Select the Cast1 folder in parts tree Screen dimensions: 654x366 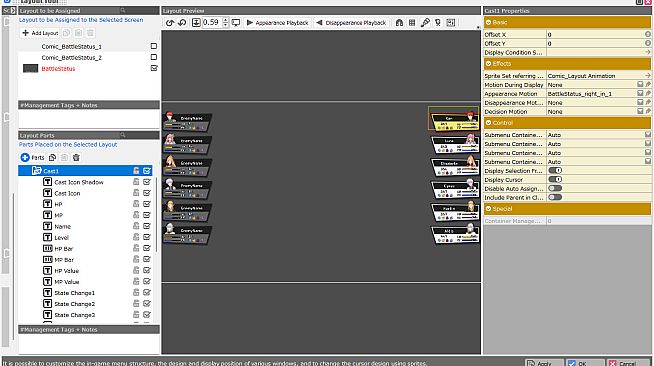tap(85, 170)
